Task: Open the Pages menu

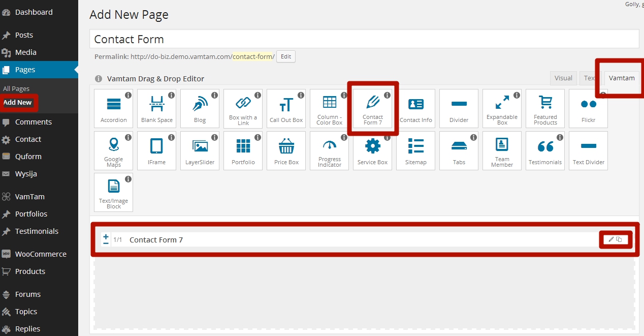Action: tap(39, 70)
